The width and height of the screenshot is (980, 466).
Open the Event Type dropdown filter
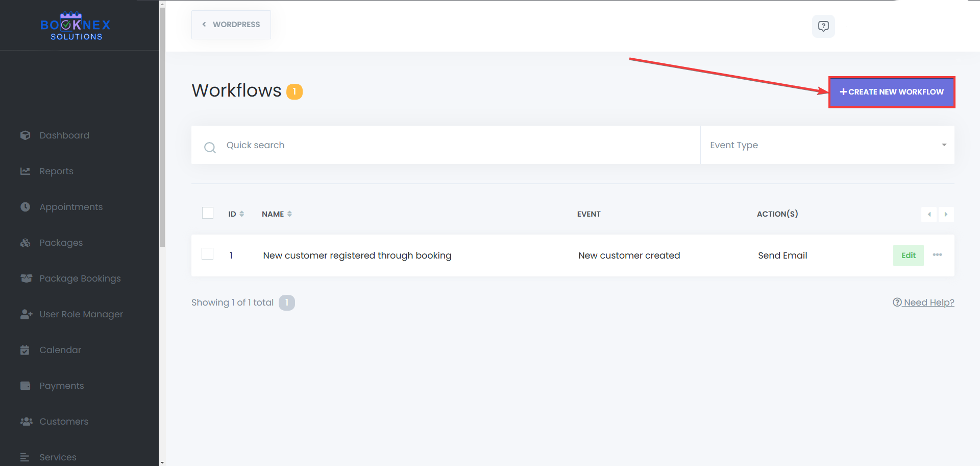click(x=827, y=145)
